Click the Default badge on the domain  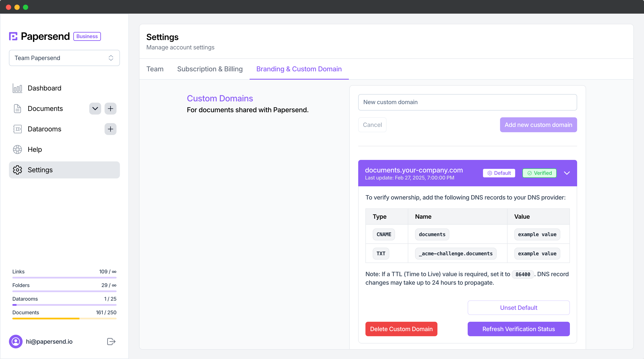(x=499, y=173)
